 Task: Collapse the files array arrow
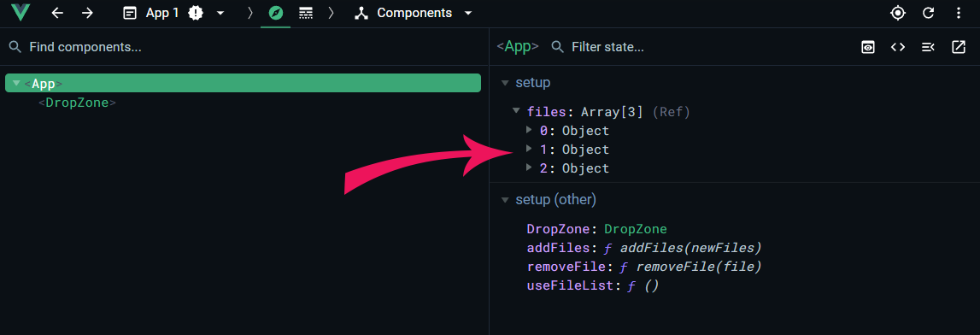pyautogui.click(x=516, y=110)
